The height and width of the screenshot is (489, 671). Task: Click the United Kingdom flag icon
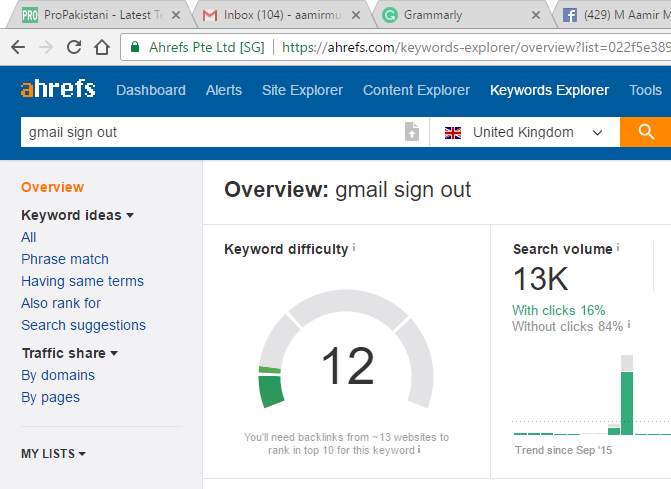coord(453,133)
